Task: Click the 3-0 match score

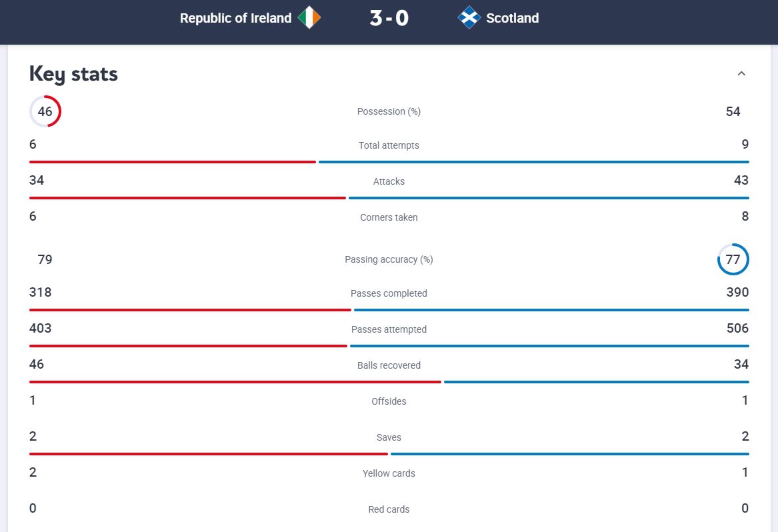Action: (389, 18)
